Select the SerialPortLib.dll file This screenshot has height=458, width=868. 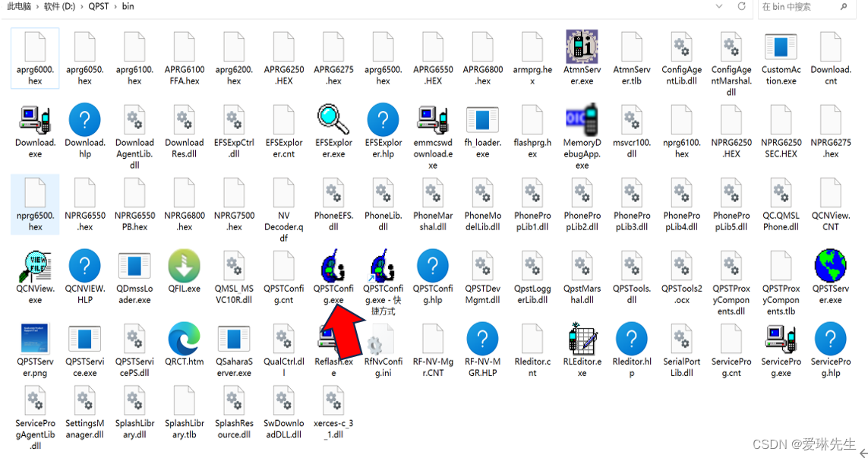[681, 339]
